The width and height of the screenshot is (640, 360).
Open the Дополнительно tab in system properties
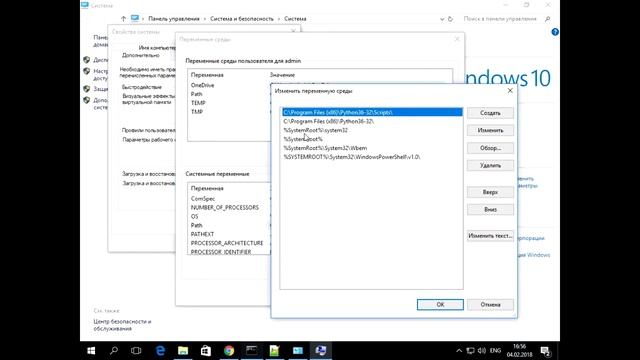(x=140, y=56)
